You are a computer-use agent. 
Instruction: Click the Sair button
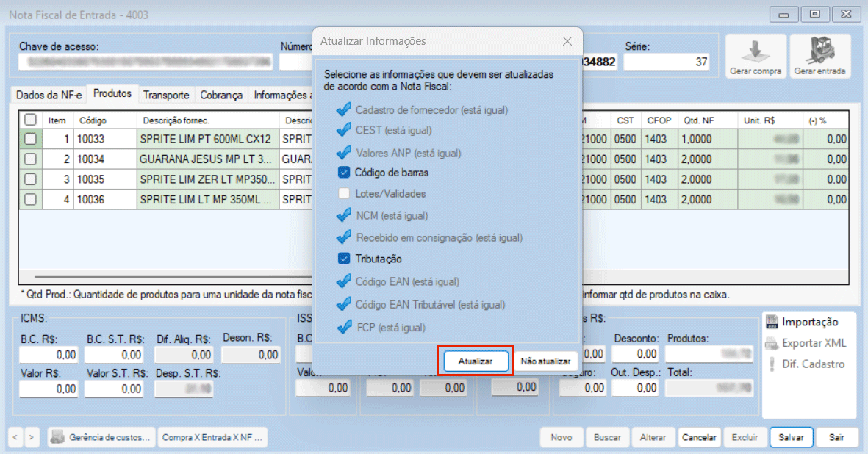point(836,437)
